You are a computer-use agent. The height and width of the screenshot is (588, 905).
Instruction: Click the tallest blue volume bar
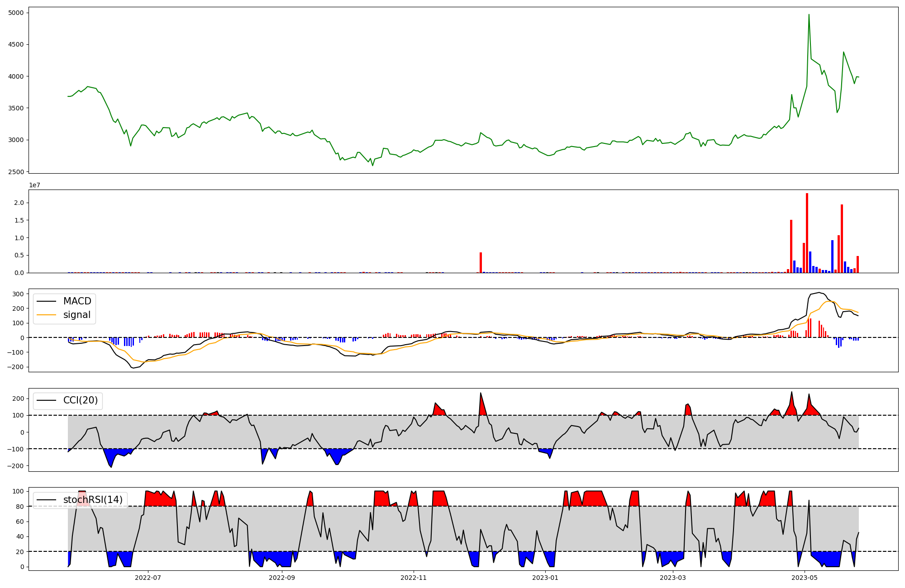[x=832, y=256]
